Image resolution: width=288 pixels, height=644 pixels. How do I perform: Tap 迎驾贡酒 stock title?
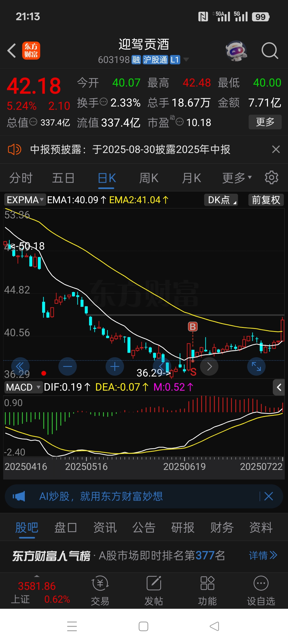tap(144, 44)
